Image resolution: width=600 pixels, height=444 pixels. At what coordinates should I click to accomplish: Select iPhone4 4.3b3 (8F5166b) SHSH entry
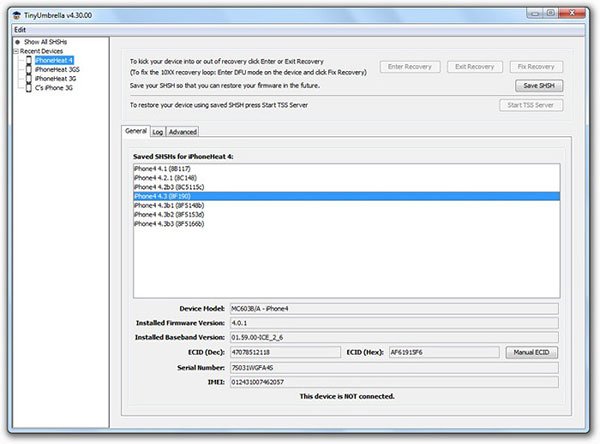click(170, 223)
